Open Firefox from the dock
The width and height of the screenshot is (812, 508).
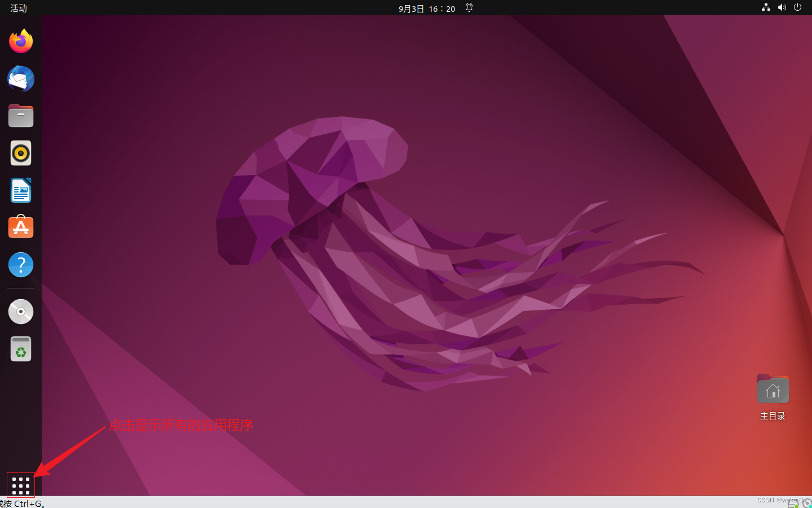[21, 41]
